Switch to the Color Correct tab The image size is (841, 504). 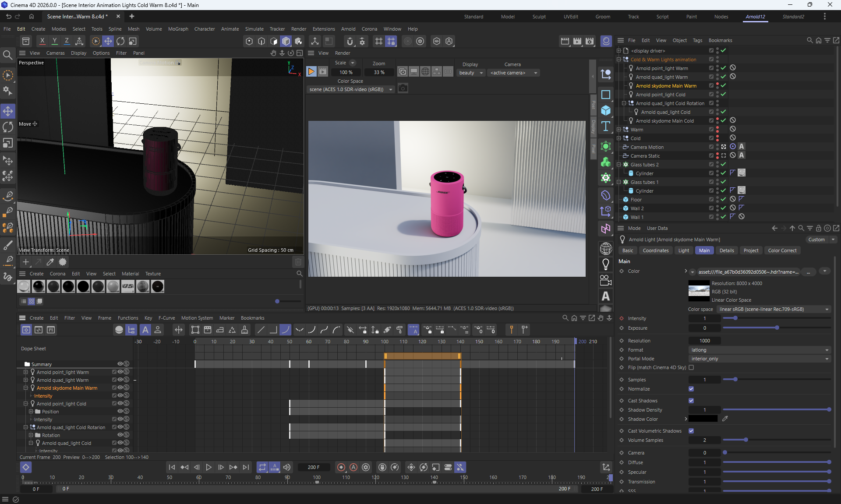click(x=782, y=250)
